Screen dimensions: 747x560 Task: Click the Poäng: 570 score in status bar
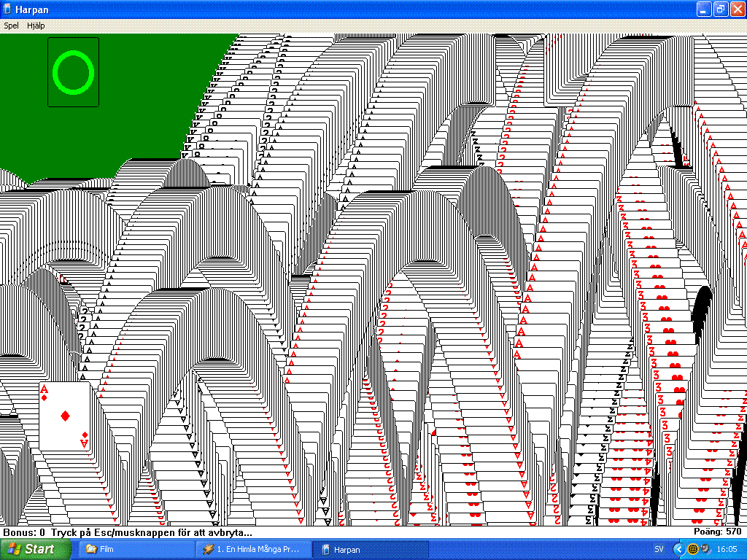point(718,532)
